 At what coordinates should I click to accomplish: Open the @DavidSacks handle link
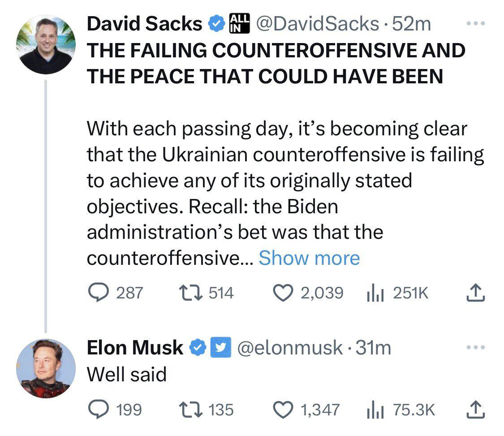(316, 24)
